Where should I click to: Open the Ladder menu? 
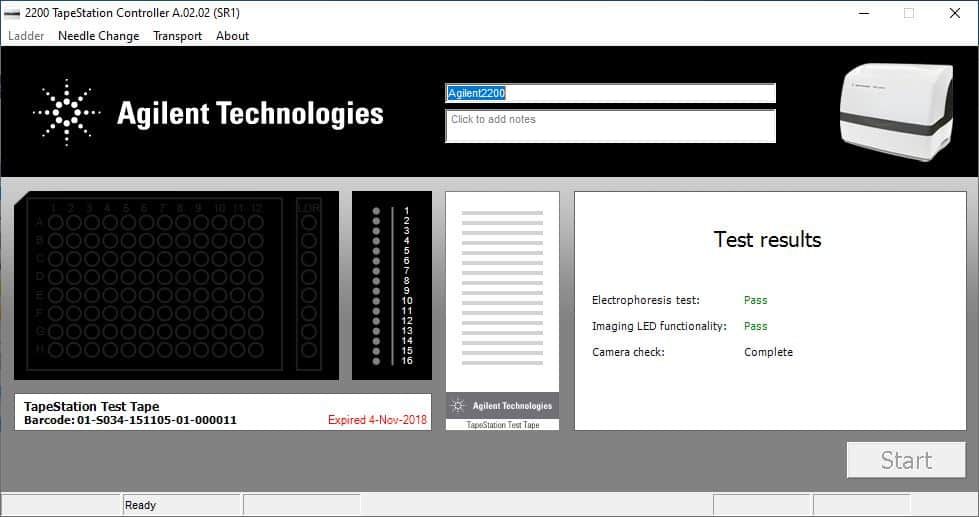26,36
